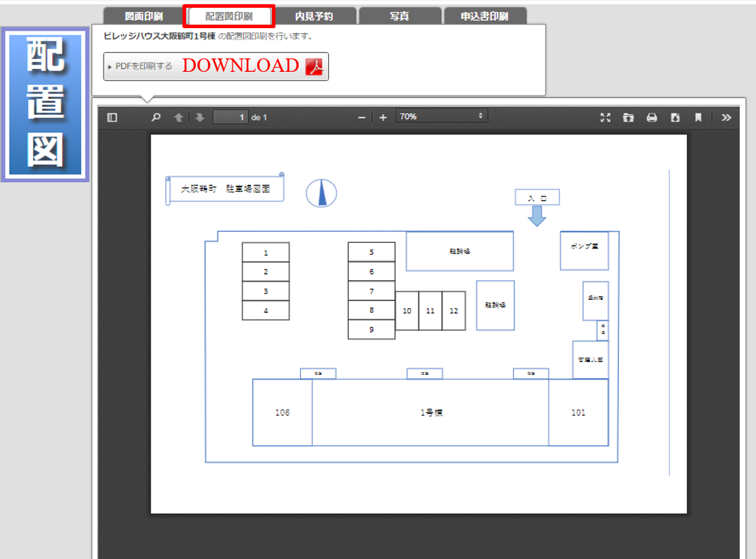Viewport: 756px width, 559px height.
Task: Open the 70% zoom level dropdown
Action: point(441,117)
